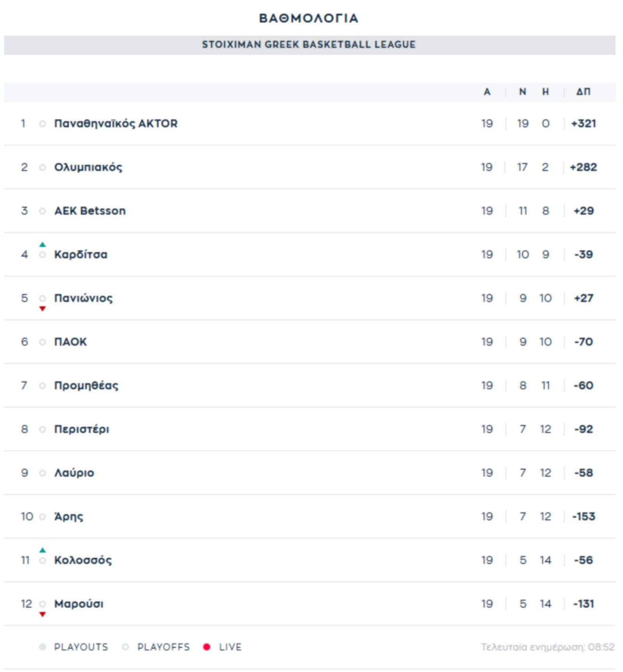Click the green up arrow beside Καρδίτσα

pyautogui.click(x=42, y=245)
